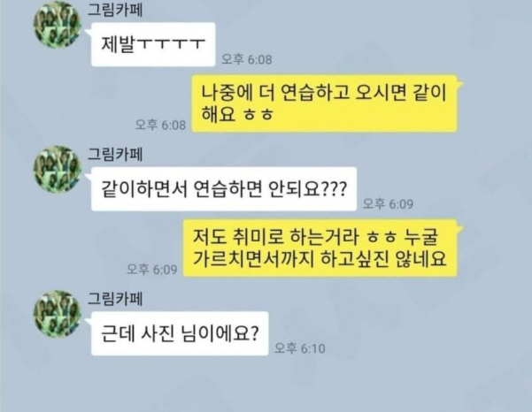Click 그림카페 name above 근데 사진 message
Image resolution: width=532 pixels, height=412 pixels.
pos(115,299)
